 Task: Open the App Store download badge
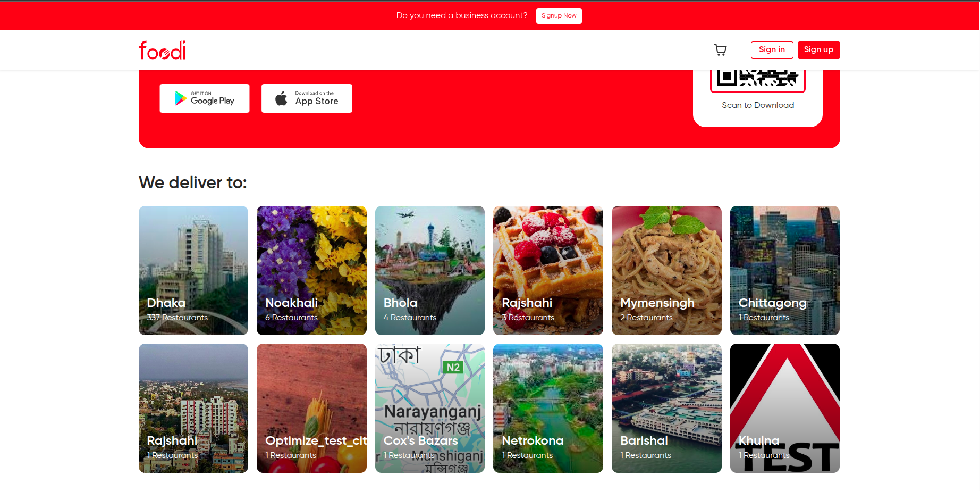pyautogui.click(x=307, y=98)
